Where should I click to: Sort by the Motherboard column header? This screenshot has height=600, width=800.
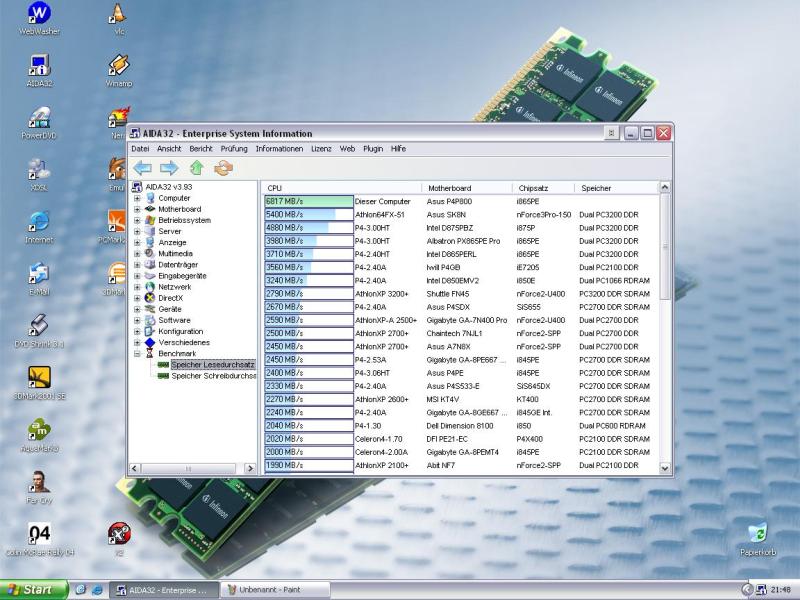point(466,188)
